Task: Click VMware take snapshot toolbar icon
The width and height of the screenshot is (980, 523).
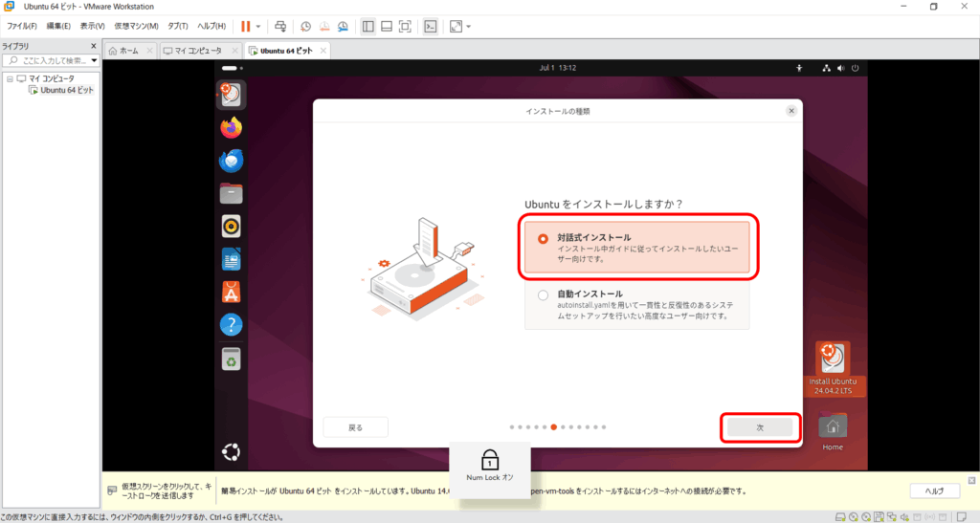Action: (x=304, y=26)
